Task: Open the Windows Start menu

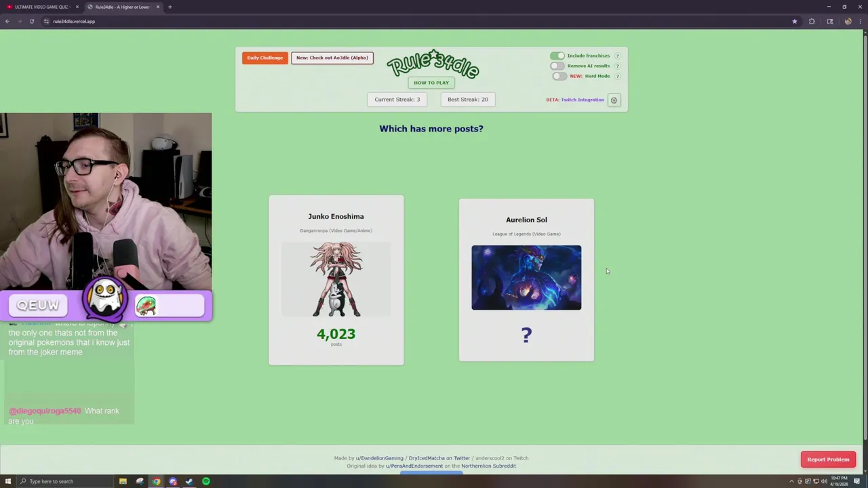Action: coord(7,481)
